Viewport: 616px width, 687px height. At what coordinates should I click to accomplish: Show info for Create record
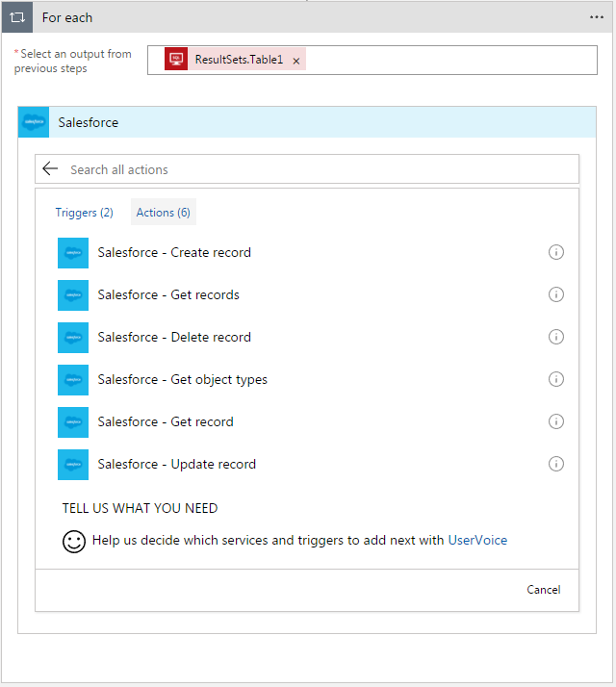[556, 252]
